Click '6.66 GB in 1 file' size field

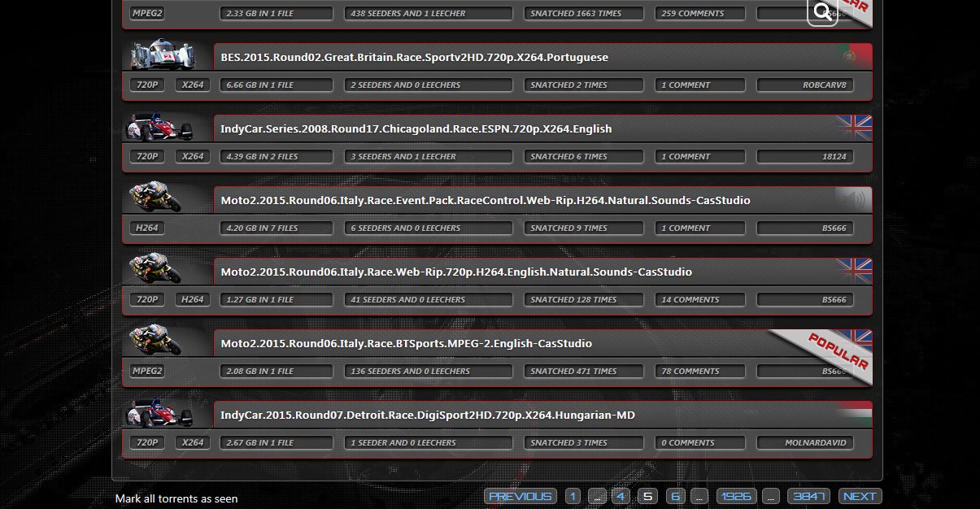click(x=277, y=85)
